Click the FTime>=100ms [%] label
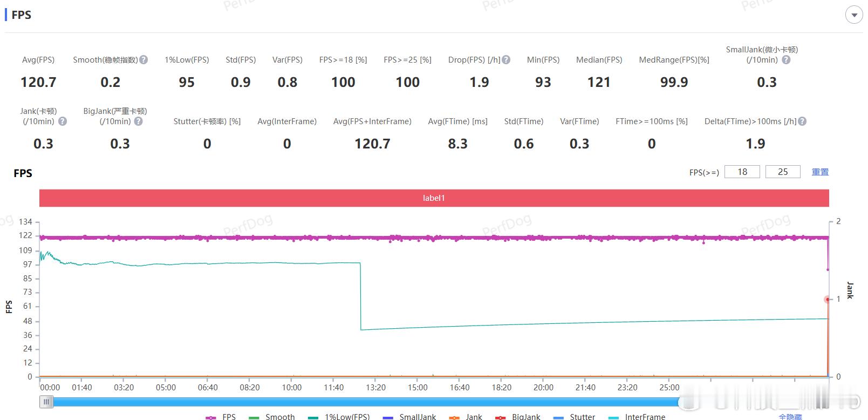This screenshot has width=868, height=420. (x=652, y=121)
